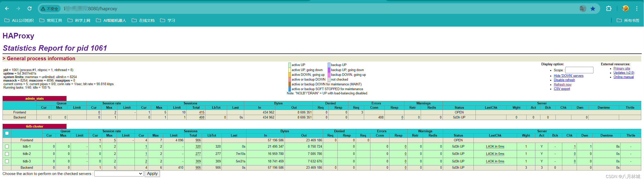Click tidb-3 LastChk 'L4OK in 0ms'
Viewport: 644px width, 181px height.
(x=495, y=161)
